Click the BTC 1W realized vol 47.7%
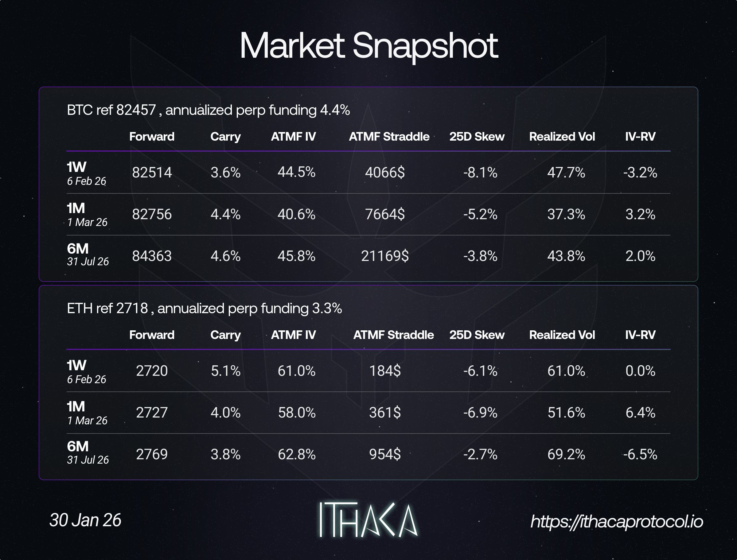The height and width of the screenshot is (560, 737). (x=566, y=173)
